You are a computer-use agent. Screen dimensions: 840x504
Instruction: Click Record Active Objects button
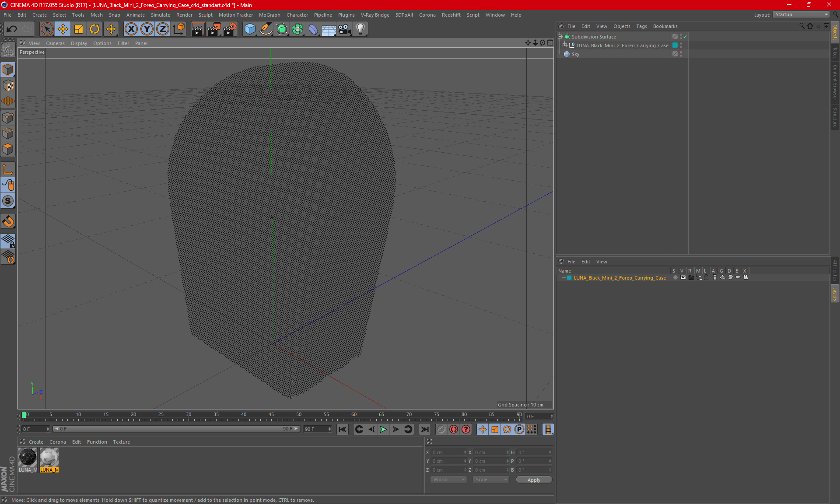click(x=441, y=429)
